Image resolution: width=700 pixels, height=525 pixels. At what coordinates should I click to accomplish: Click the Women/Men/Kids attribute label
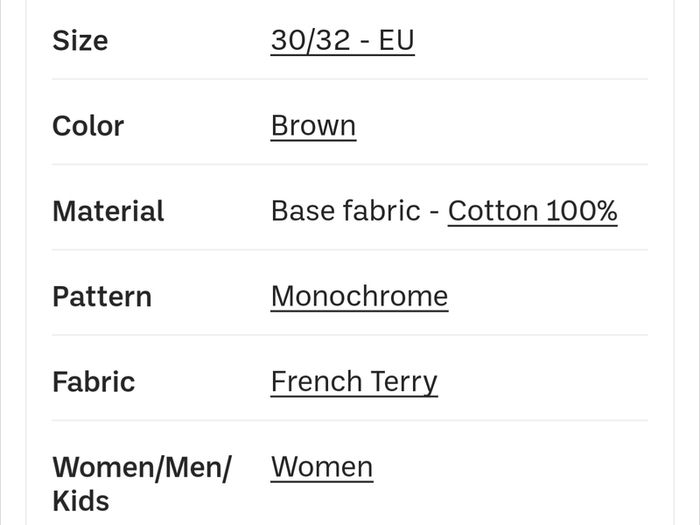pos(142,484)
